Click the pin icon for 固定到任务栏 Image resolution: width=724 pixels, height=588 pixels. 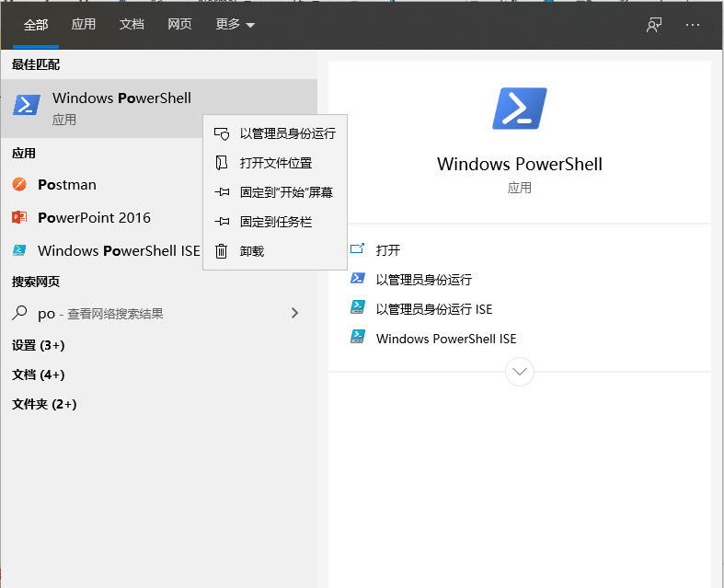coord(221,222)
